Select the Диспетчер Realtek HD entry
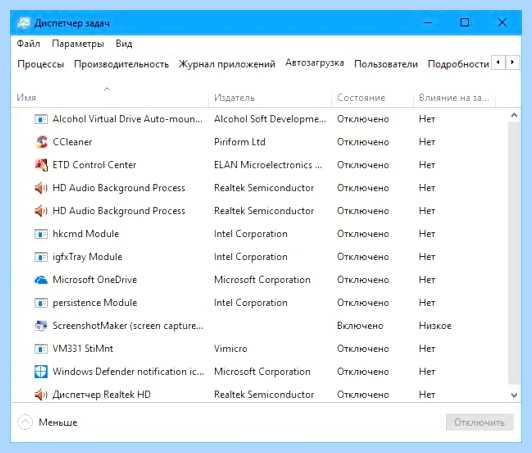The height and width of the screenshot is (453, 532). click(x=101, y=395)
